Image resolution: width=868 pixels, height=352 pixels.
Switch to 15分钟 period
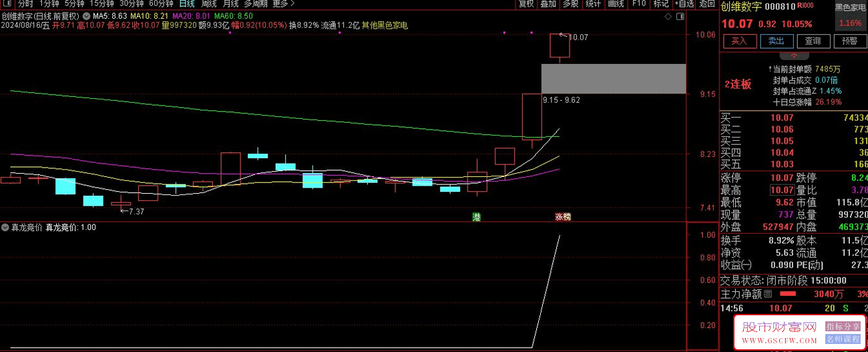[101, 3]
